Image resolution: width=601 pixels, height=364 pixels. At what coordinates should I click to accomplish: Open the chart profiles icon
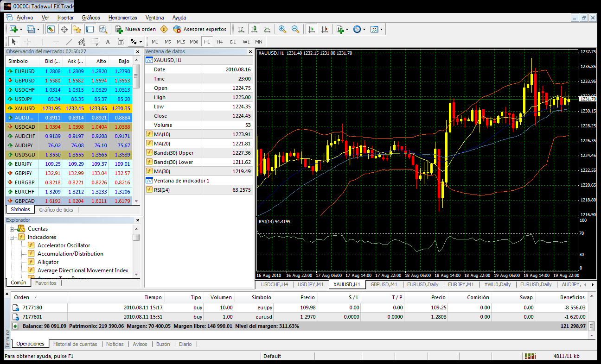click(x=31, y=29)
